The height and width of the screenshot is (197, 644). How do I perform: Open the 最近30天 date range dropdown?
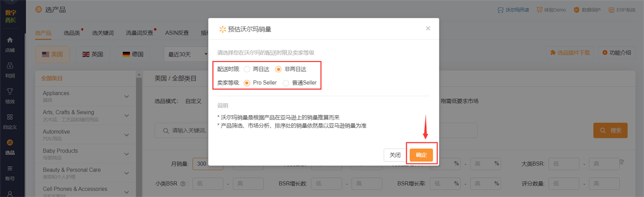pos(187,54)
